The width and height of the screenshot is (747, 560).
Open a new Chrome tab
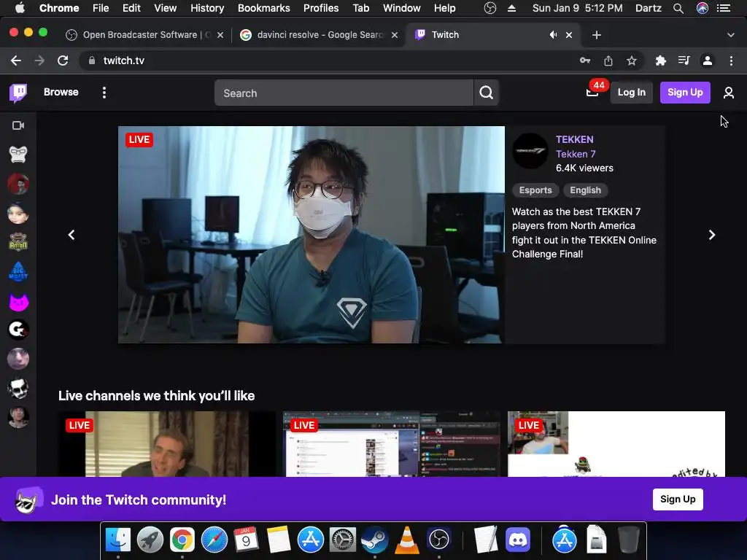tap(597, 35)
